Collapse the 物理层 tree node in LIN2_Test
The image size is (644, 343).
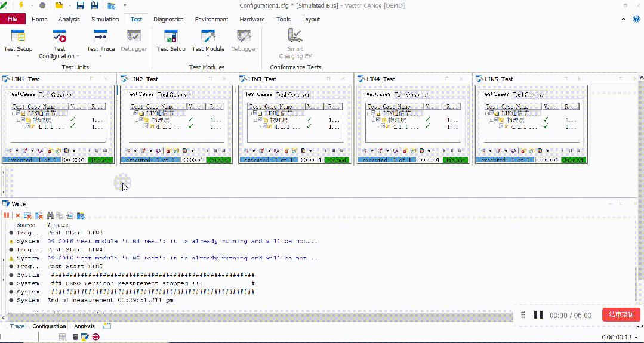(137, 119)
